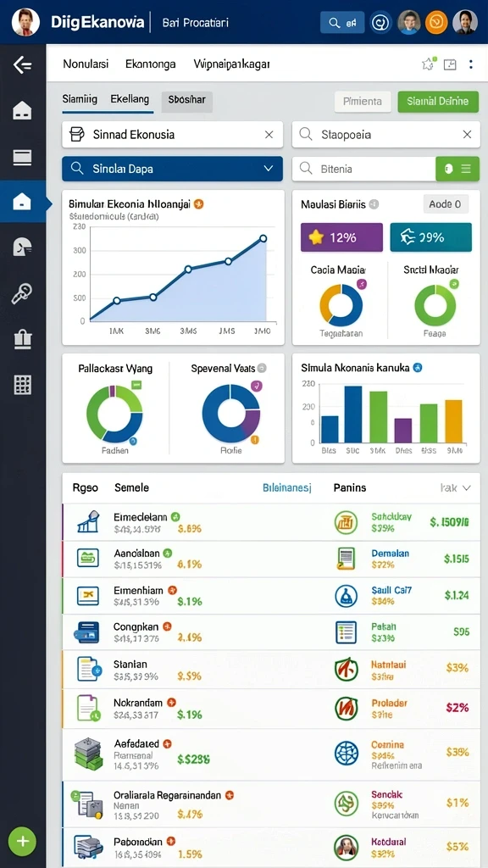
Task: Click the Staopoaia search field
Action: 385,135
